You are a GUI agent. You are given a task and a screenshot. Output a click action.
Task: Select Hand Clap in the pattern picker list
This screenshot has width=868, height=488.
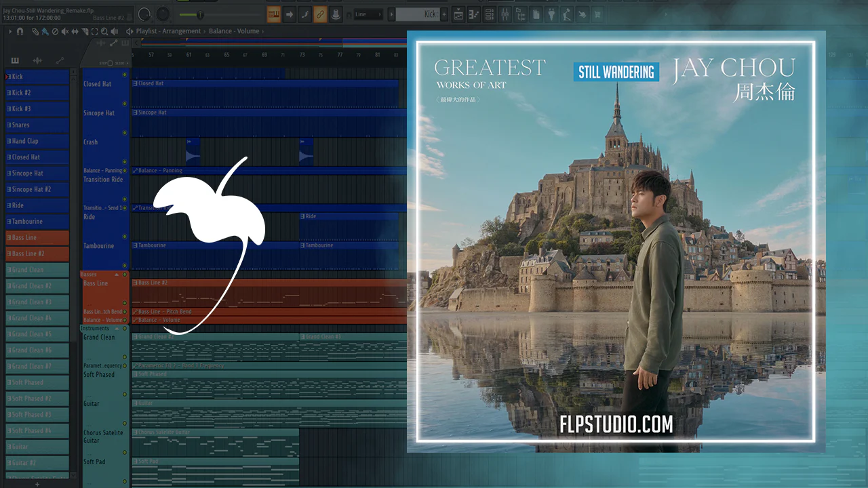pos(37,141)
